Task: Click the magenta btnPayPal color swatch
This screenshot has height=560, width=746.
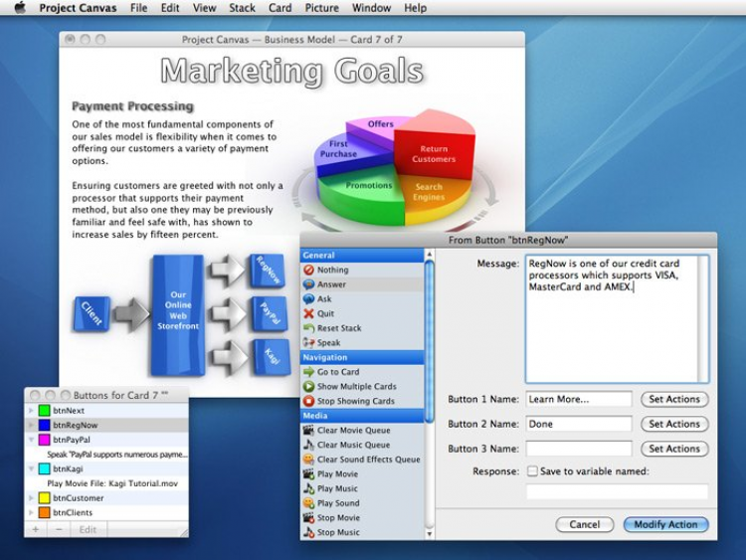Action: click(44, 440)
